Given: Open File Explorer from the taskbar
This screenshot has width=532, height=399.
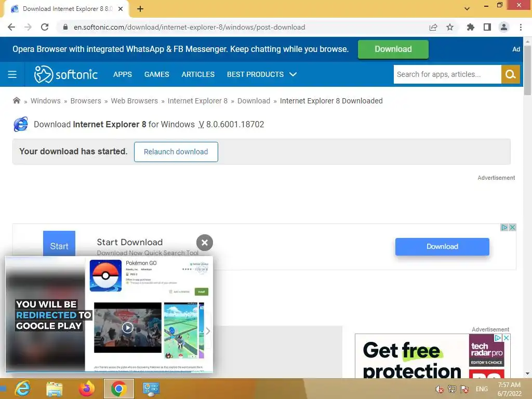Looking at the screenshot, I should [54, 389].
